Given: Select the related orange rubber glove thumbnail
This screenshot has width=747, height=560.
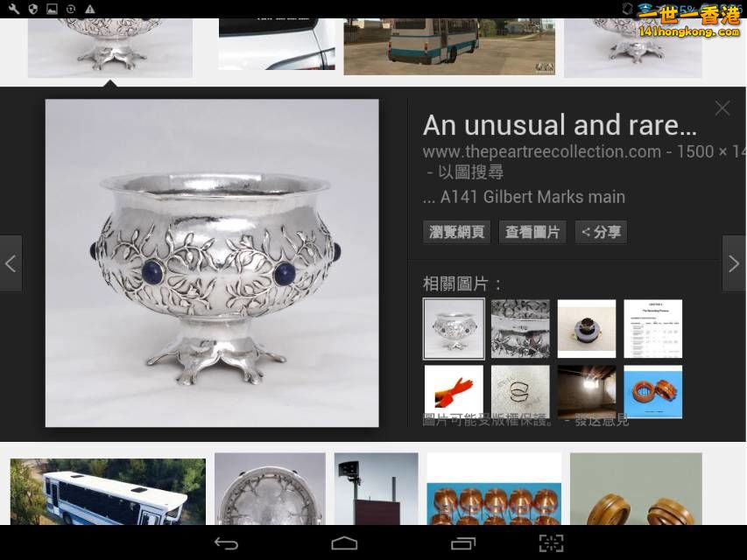Looking at the screenshot, I should click(x=454, y=392).
